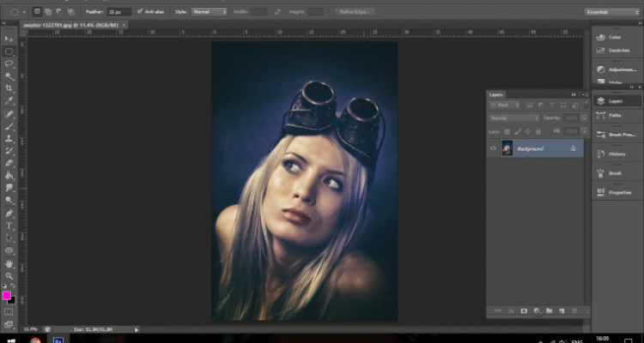Screen dimensions: 644x343
Task: Open the status bar info arrow
Action: 137,329
